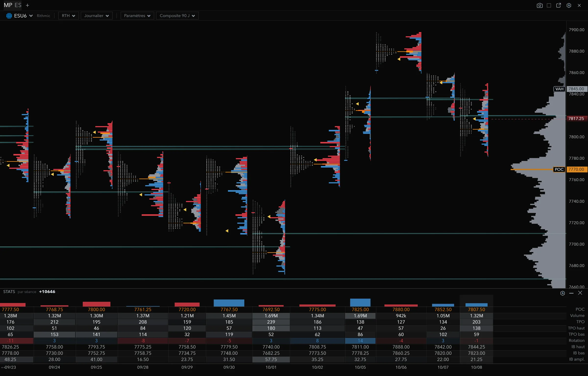Click the current price 7817.25 marker
Viewport: 588px width, 376px height.
point(577,118)
